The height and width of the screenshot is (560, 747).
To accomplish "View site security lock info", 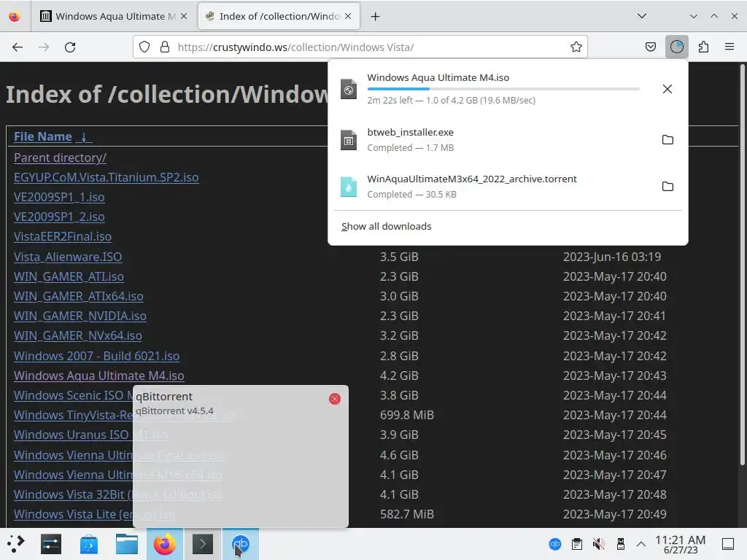I will coord(165,47).
